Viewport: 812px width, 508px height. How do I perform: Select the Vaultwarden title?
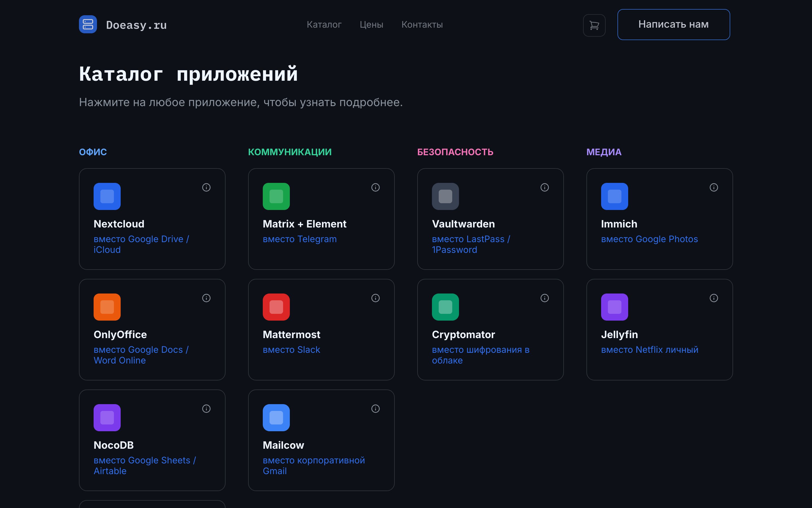pos(463,224)
